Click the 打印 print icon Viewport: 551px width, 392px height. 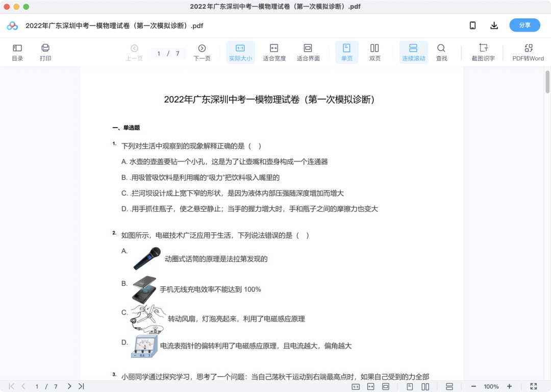tap(45, 53)
